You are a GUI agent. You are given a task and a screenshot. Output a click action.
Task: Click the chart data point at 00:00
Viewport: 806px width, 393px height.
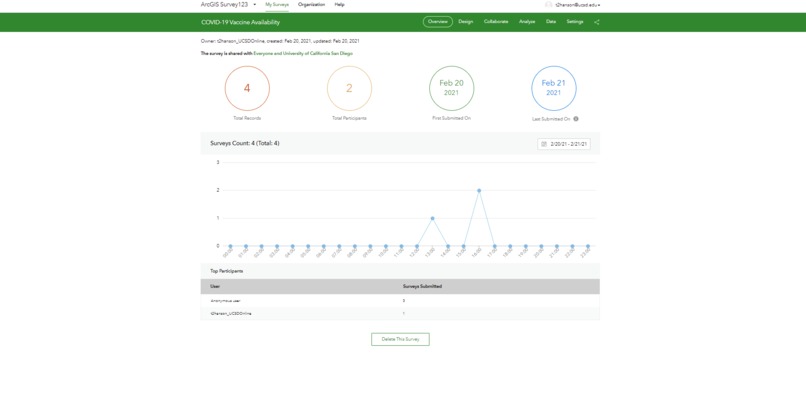pos(230,246)
